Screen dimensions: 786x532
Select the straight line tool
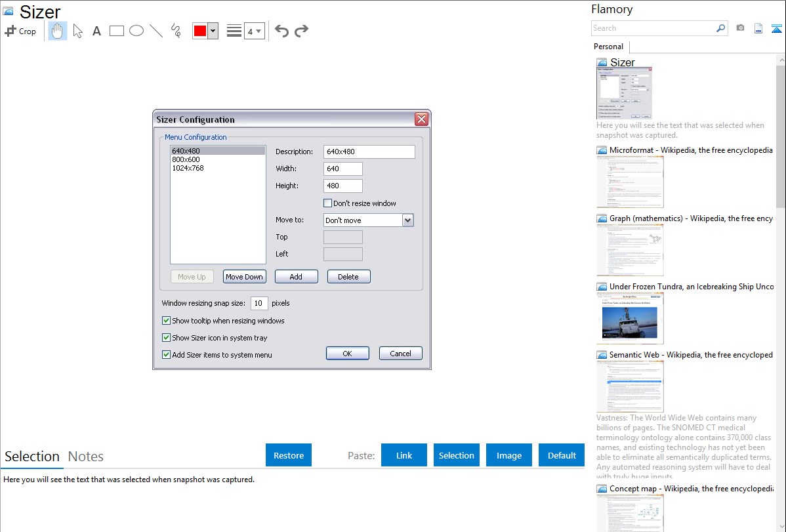pyautogui.click(x=156, y=31)
